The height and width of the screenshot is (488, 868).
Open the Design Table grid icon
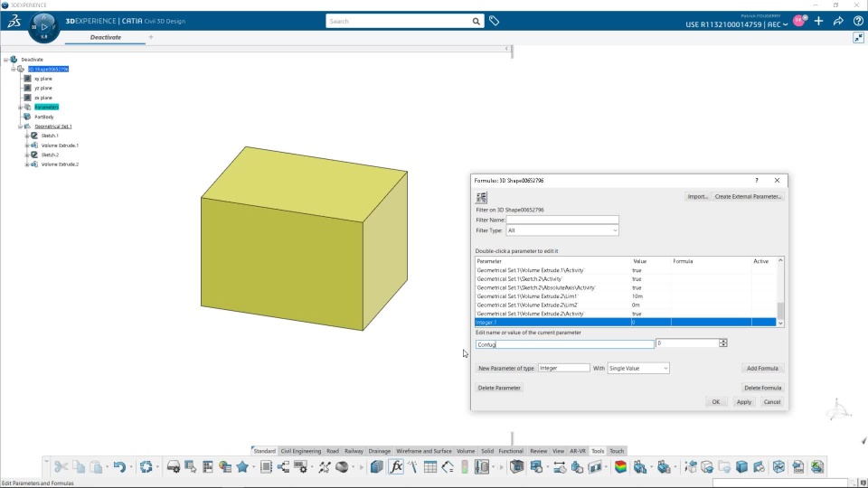click(x=430, y=467)
